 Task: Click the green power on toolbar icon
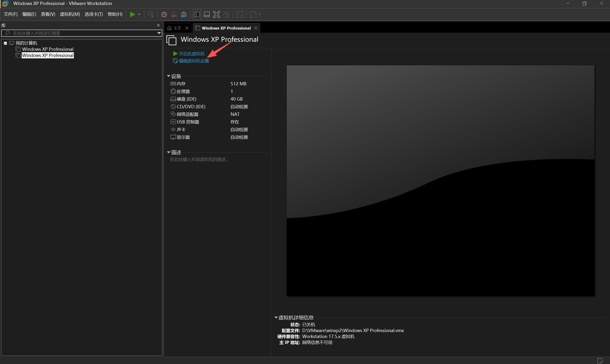coord(133,15)
